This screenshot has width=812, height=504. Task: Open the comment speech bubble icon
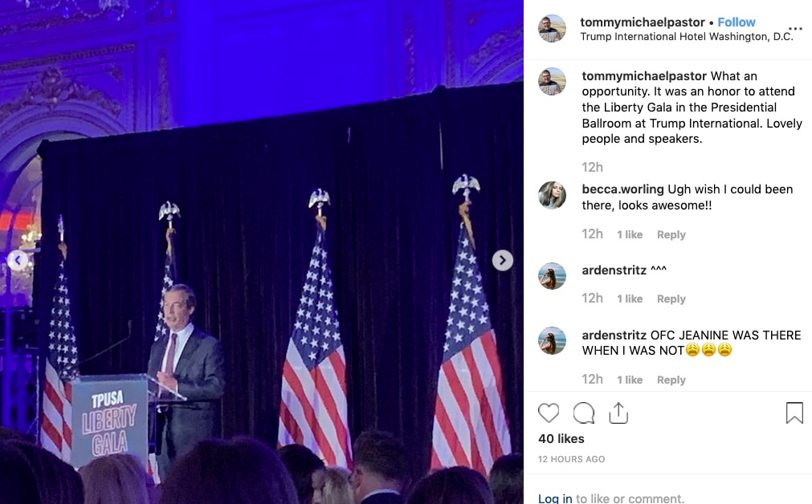584,413
